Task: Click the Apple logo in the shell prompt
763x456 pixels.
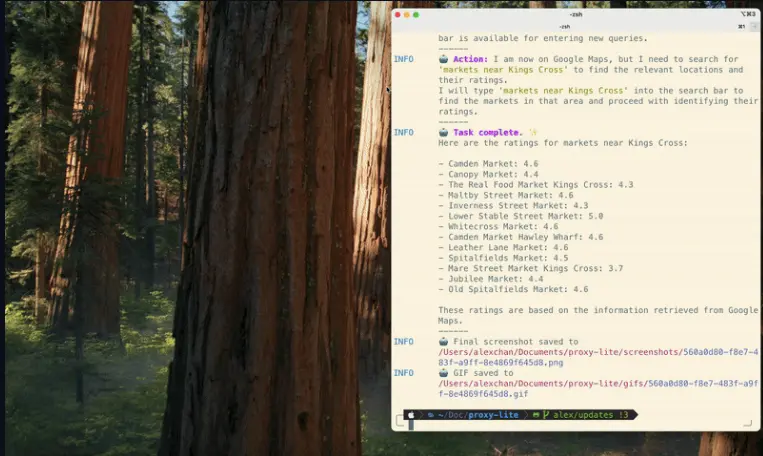Action: click(x=411, y=415)
